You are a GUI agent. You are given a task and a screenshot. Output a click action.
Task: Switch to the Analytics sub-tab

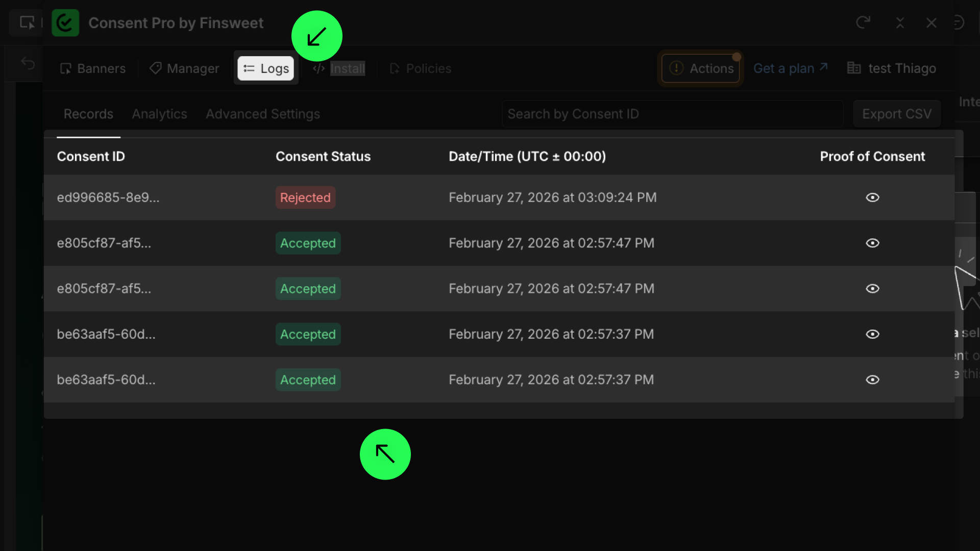coord(159,114)
